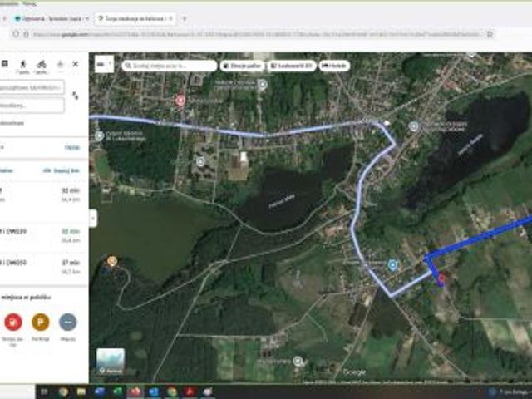Expand route Opcje settings
The height and width of the screenshot is (399, 532).
(72, 147)
